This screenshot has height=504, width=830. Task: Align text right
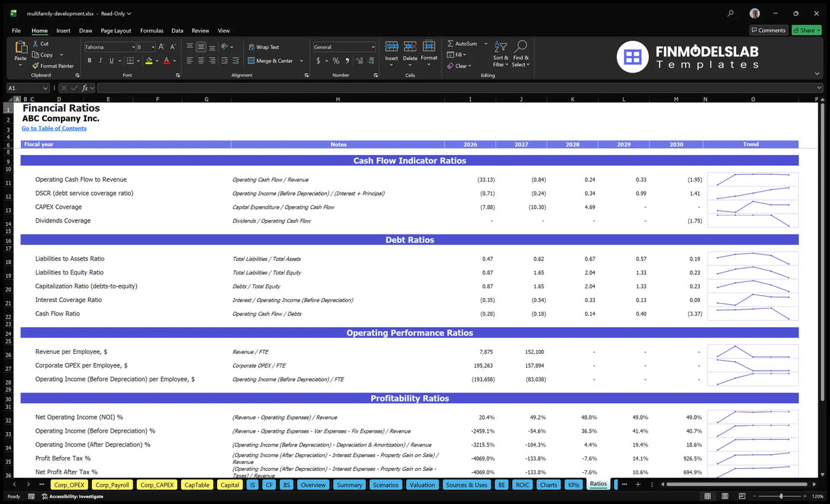pos(213,61)
